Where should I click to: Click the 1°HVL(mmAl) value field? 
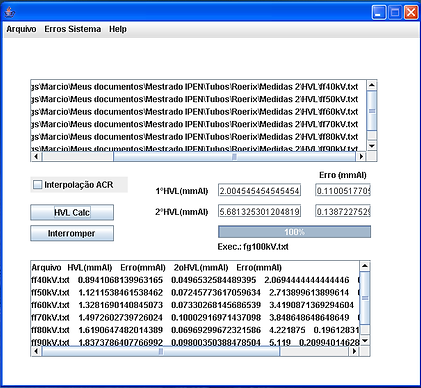(259, 191)
